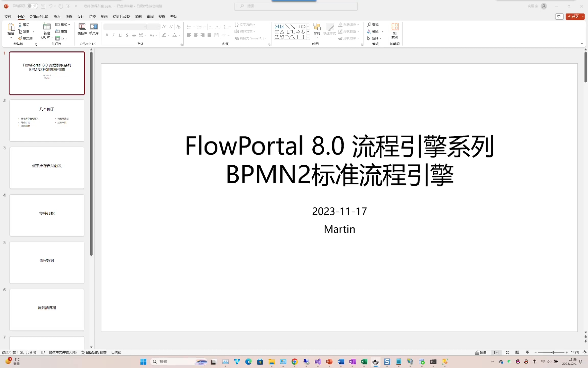Toggle strikethrough formatting

[134, 35]
